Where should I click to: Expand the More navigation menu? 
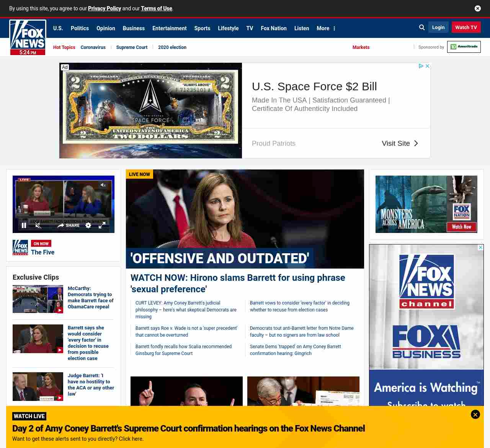(x=326, y=28)
